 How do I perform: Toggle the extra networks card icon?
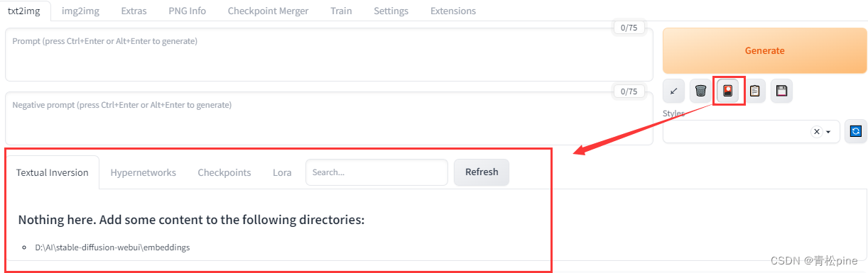coord(727,91)
